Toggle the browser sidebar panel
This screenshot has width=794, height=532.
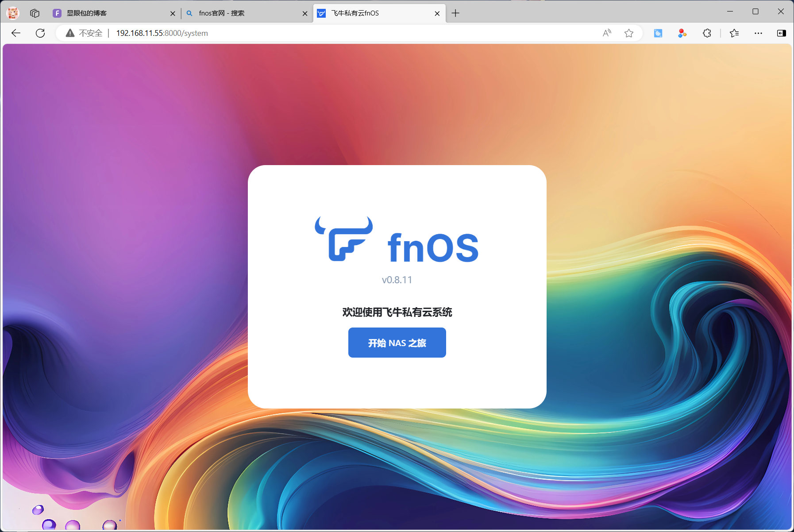(x=781, y=33)
